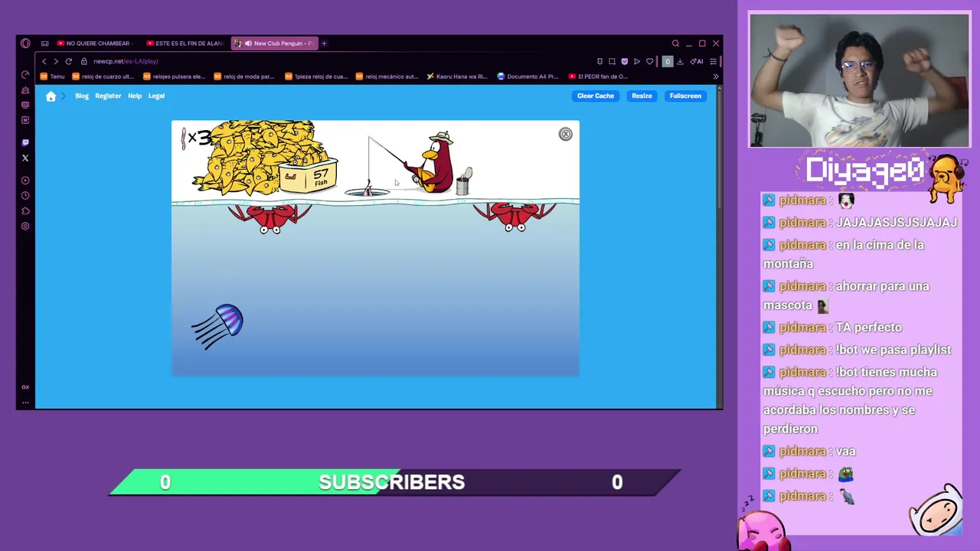
Task: Open the Documento A4 Pr... bookmark
Action: [x=528, y=77]
